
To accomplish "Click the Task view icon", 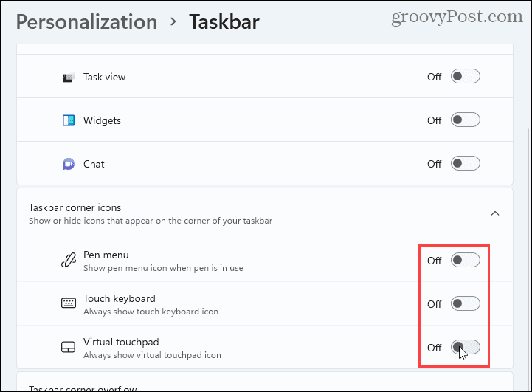I will click(x=69, y=77).
